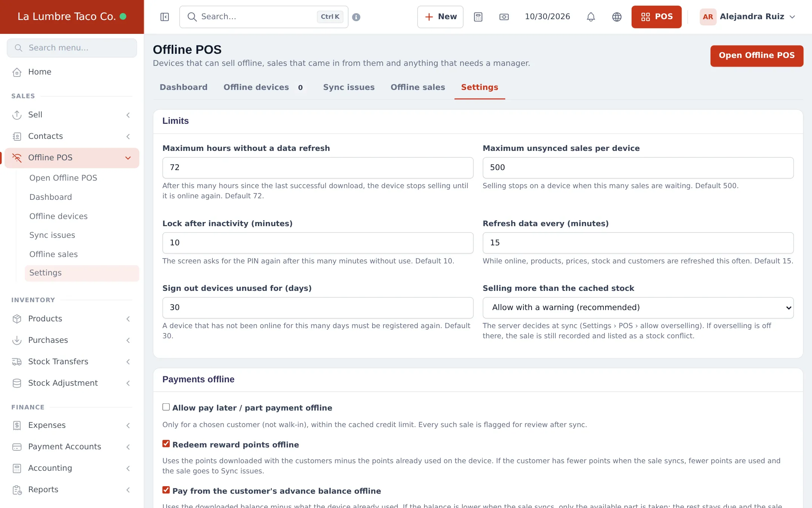Uncheck Pay from customer's advance balance offline
Screen dimensions: 812x508
(x=166, y=490)
